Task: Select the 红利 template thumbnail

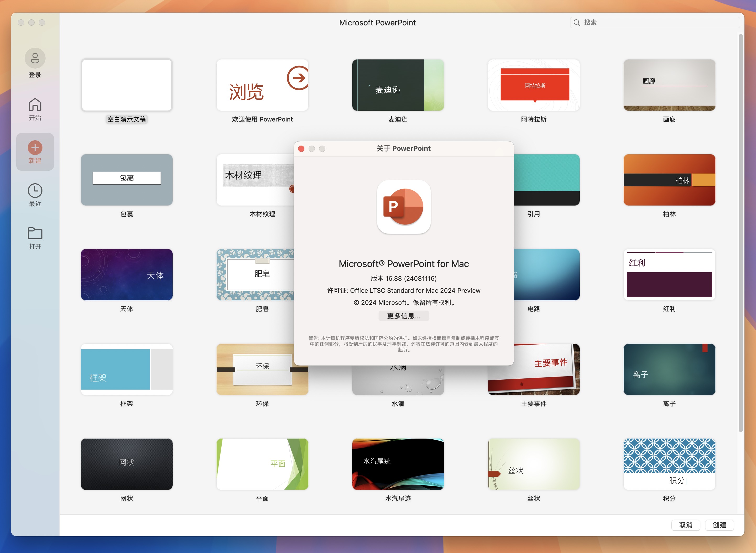Action: pyautogui.click(x=669, y=274)
